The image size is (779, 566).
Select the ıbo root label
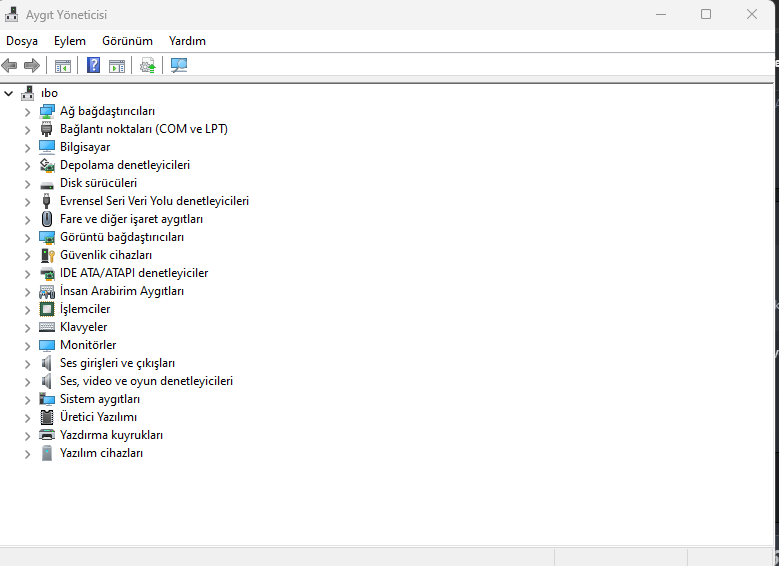coord(49,93)
